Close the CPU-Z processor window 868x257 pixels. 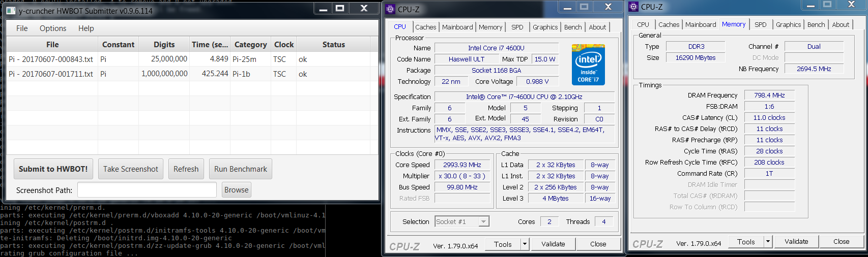click(x=608, y=7)
